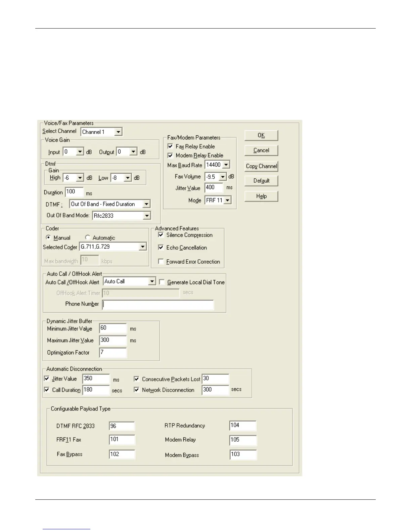Click the FRF11 Fax payload field

point(122,440)
